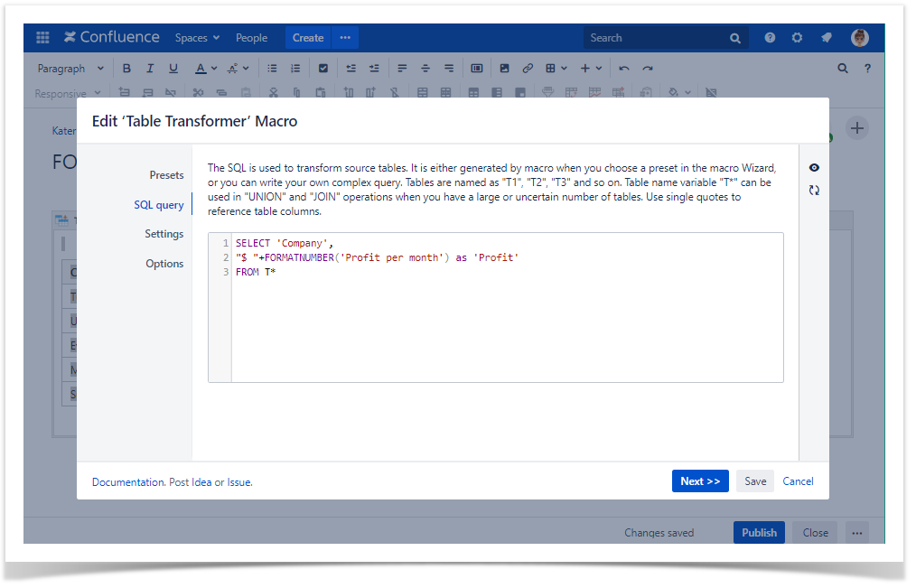Screen dimensions: 916x588
Task: Open the settings gear icon in header
Action: pos(797,38)
